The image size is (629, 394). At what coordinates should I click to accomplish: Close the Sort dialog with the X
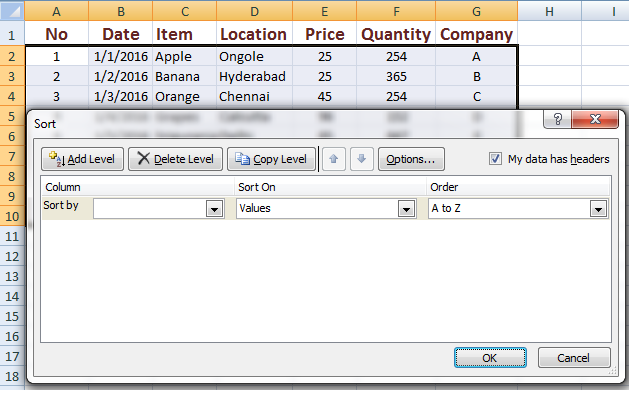point(595,119)
